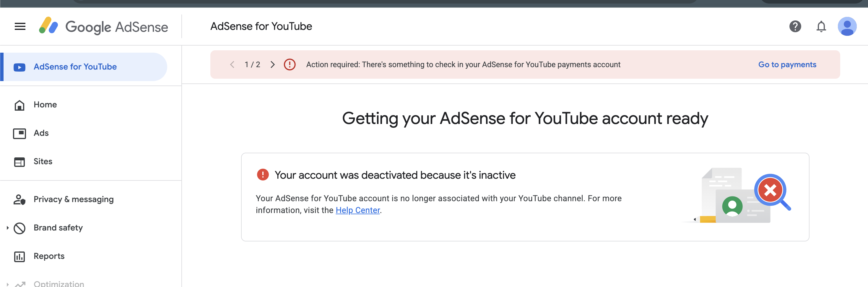Open the notifications bell
Viewport: 868px width, 287px height.
(821, 26)
